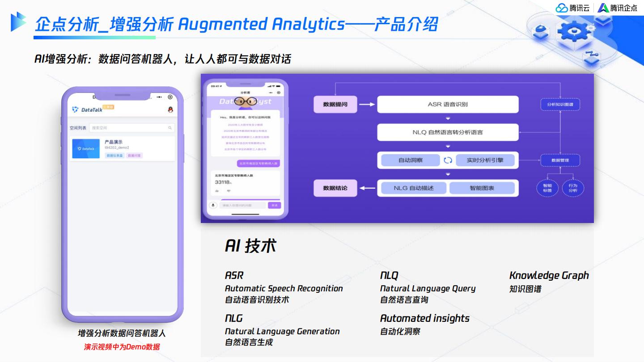Click the Natural Language Generation text

[282, 331]
